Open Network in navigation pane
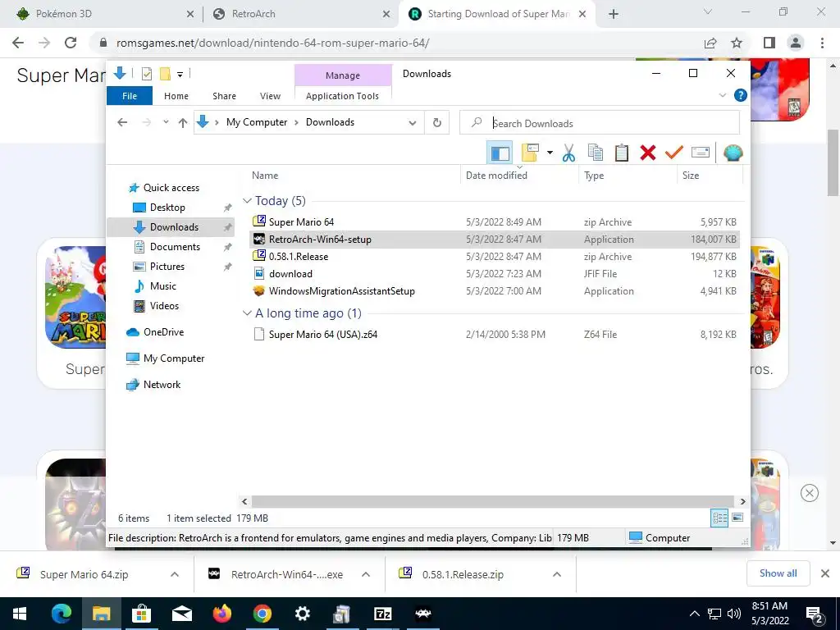 (162, 385)
